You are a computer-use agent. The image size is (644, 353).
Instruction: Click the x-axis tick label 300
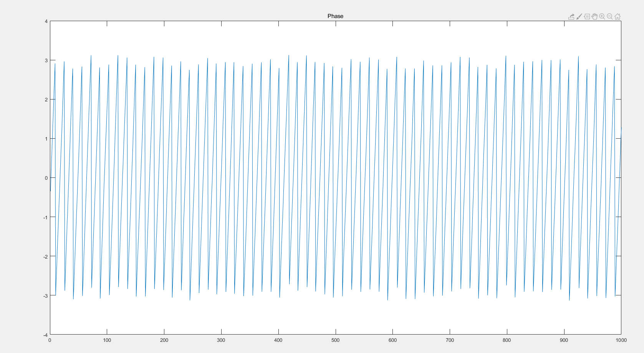(x=221, y=340)
